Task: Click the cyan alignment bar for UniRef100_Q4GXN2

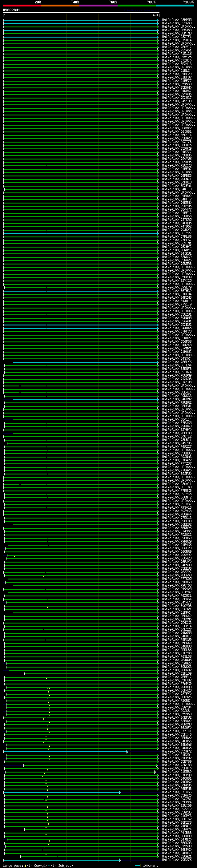Action: click(86, 399)
